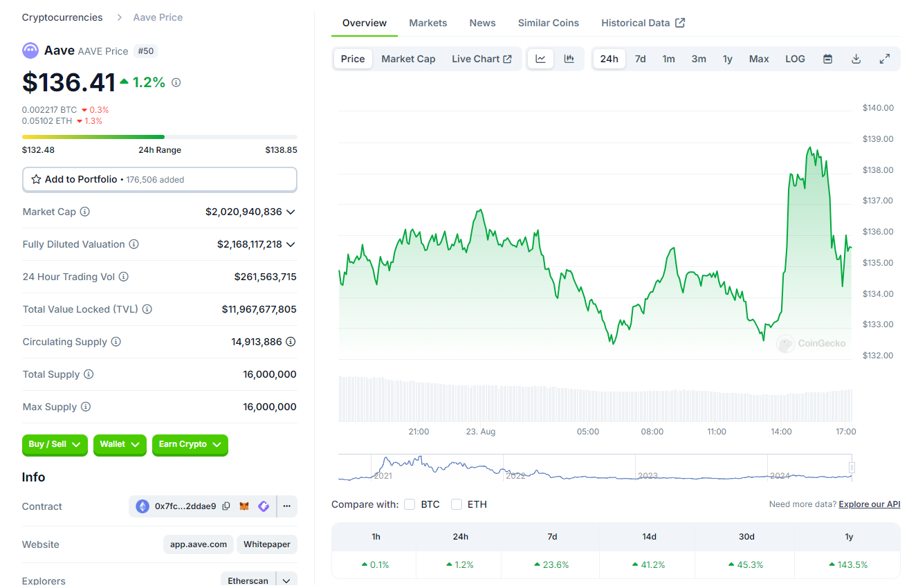Click the Ethereum icon in contract chip
This screenshot has width=918, height=588.
pyautogui.click(x=143, y=506)
